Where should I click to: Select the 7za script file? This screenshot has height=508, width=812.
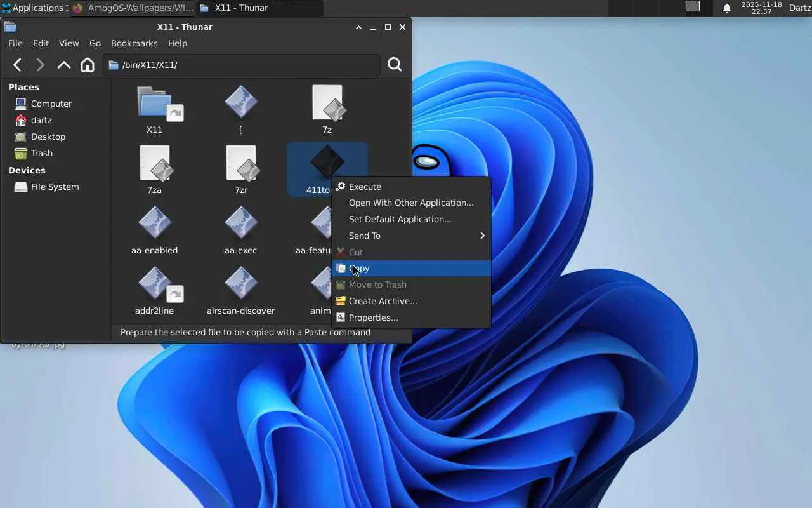pos(154,170)
